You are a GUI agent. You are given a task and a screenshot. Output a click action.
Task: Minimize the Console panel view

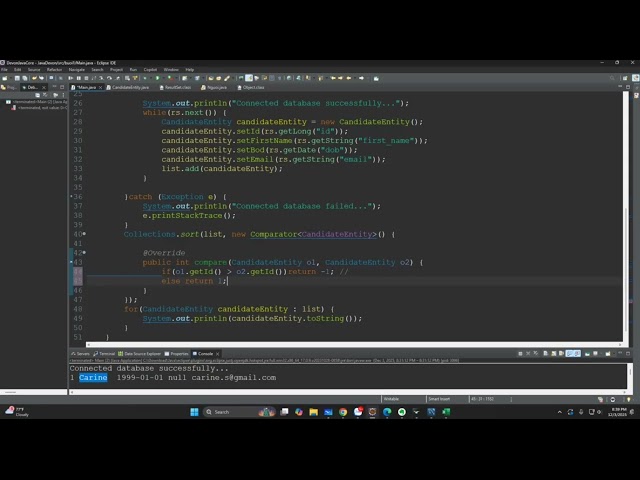[620, 353]
